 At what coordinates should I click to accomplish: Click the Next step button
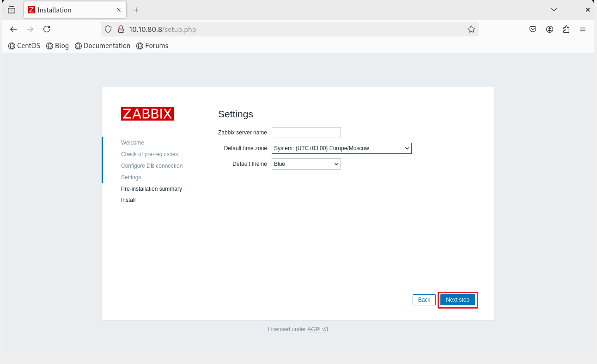[457, 300]
